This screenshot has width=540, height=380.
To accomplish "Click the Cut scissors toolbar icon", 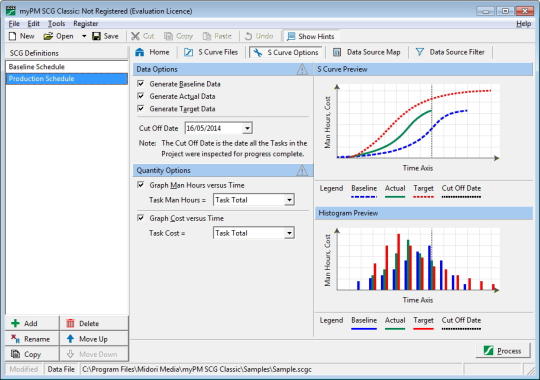I will pyautogui.click(x=135, y=36).
